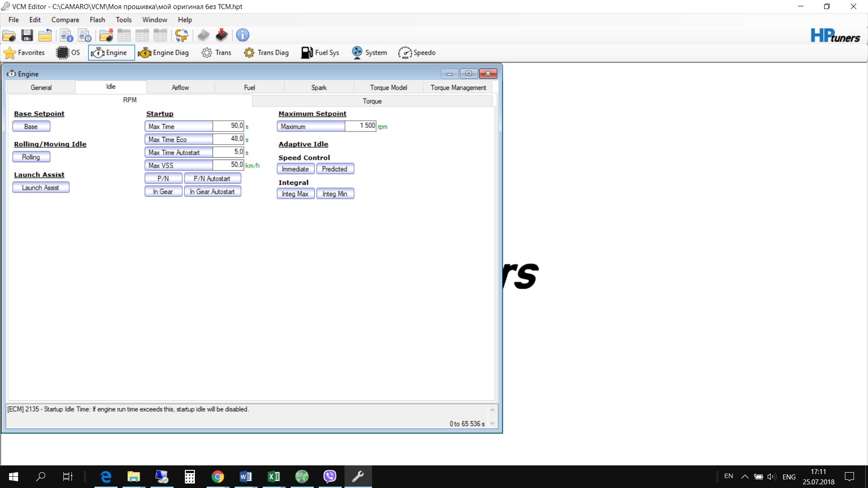
Task: Click the temperature unit conversion icon
Action: click(x=182, y=35)
